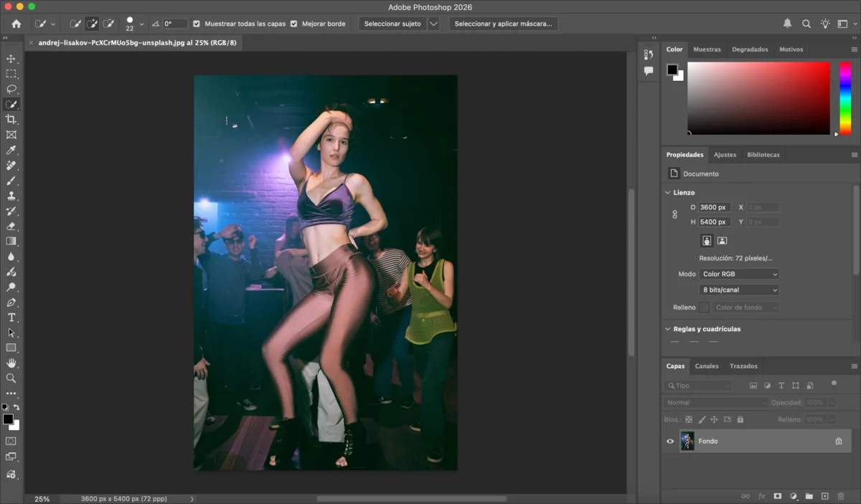Choose the Lasso tool

[11, 89]
